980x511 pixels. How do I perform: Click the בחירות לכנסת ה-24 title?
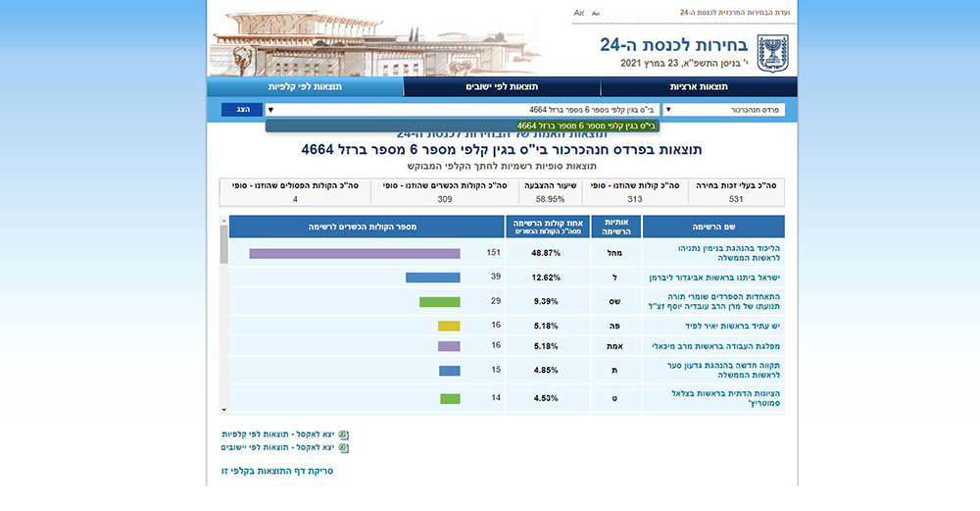click(x=674, y=45)
